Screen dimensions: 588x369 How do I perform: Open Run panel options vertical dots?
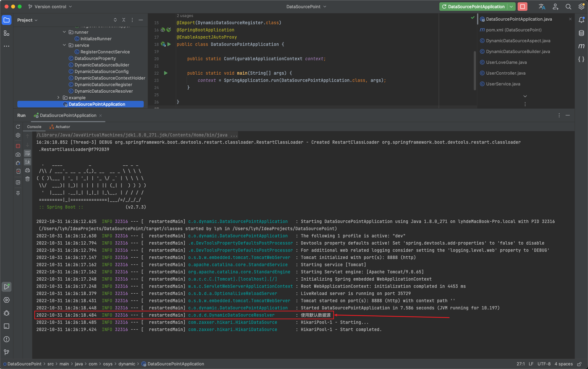[559, 115]
